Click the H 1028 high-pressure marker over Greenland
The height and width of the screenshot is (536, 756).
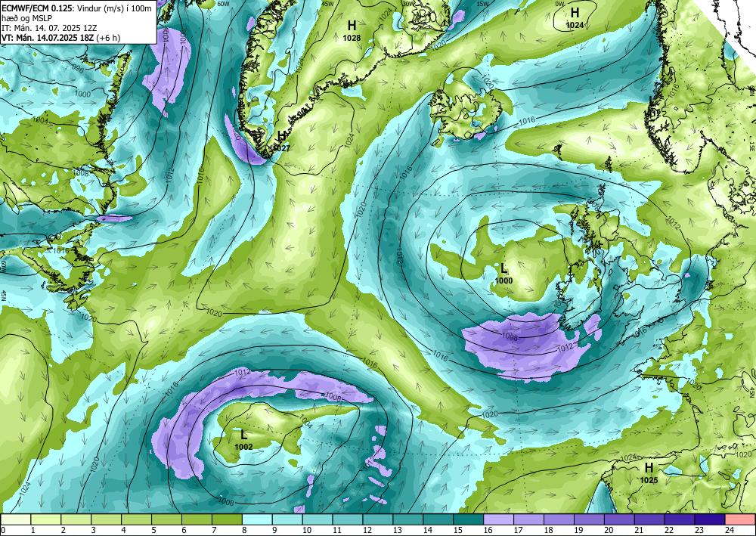coord(352,29)
